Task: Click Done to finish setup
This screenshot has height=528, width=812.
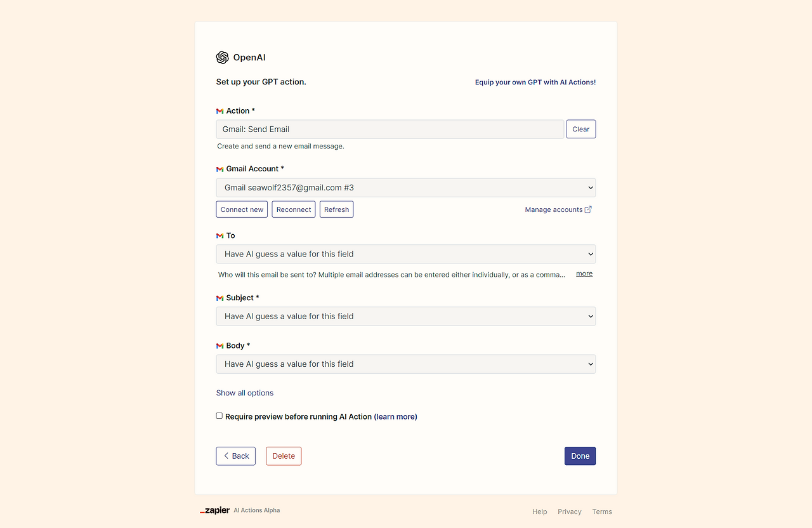Action: pos(579,456)
